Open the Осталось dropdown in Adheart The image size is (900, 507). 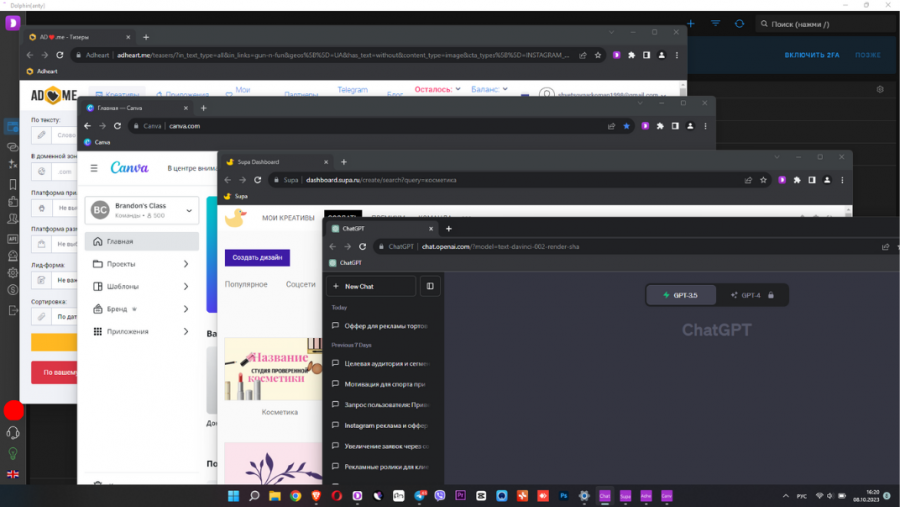click(x=437, y=90)
